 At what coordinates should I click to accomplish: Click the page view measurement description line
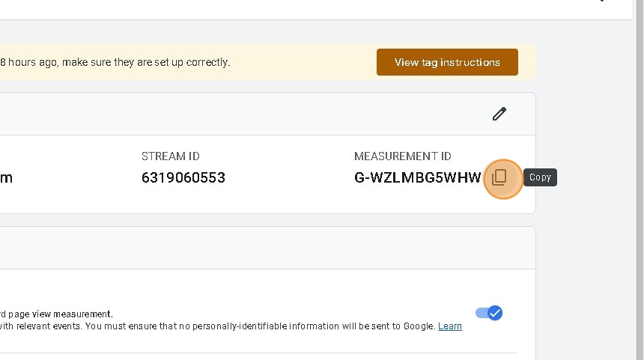click(57, 314)
